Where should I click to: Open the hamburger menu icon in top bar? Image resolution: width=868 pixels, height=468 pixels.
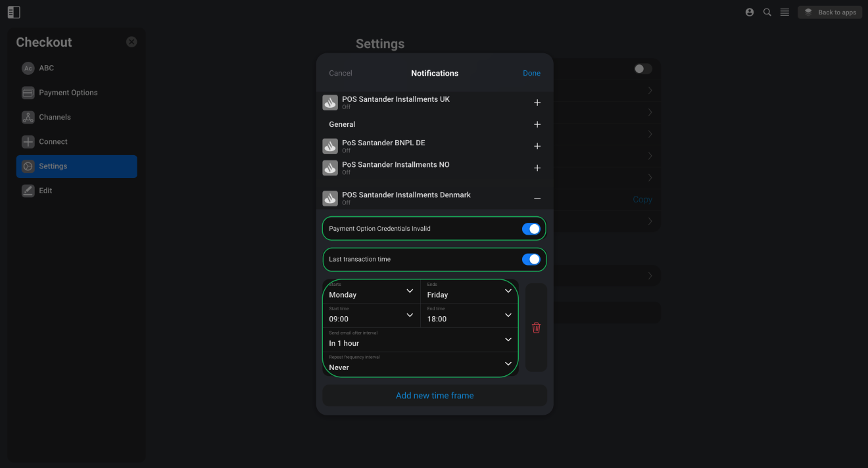click(x=784, y=12)
